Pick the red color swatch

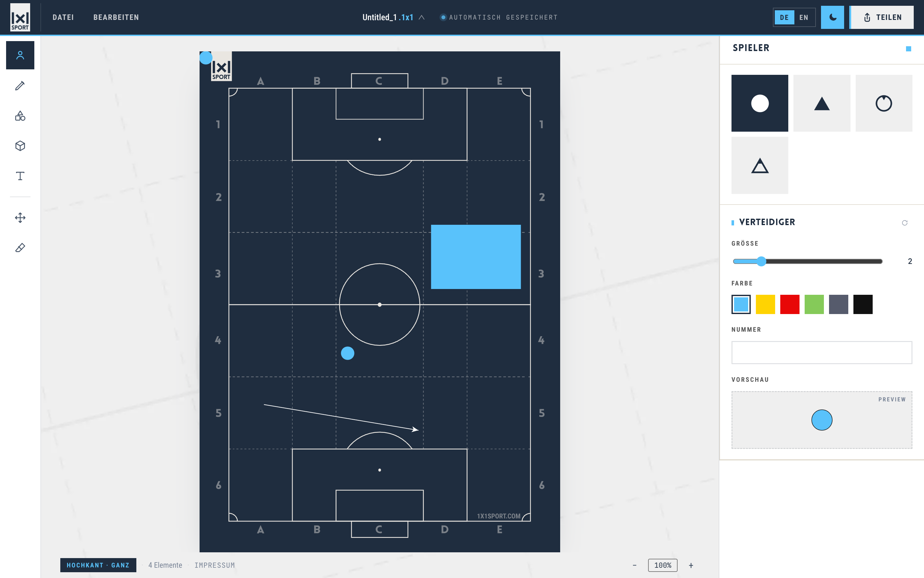tap(790, 305)
